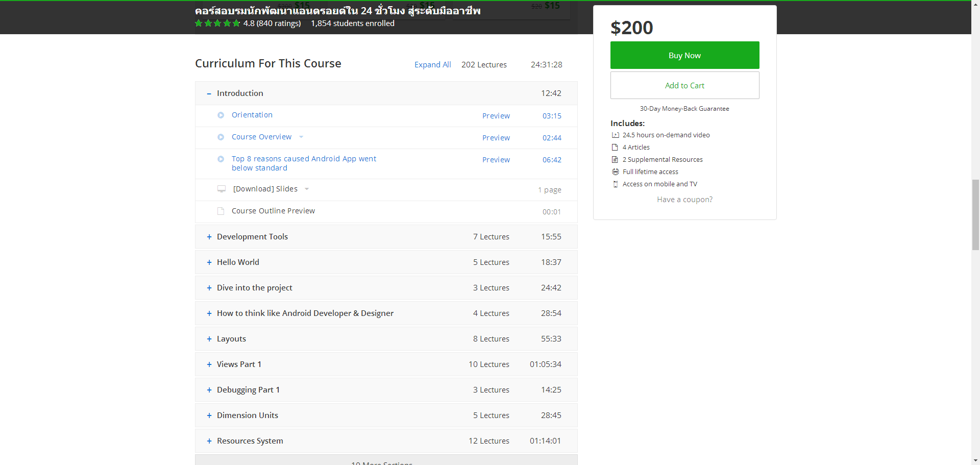The image size is (980, 465).
Task: Click the scrollbar down arrow
Action: [975, 460]
